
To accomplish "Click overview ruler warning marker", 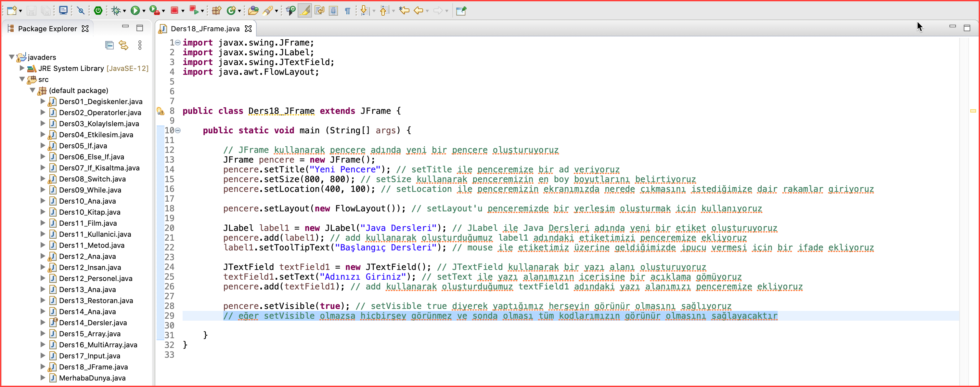I will [973, 111].
